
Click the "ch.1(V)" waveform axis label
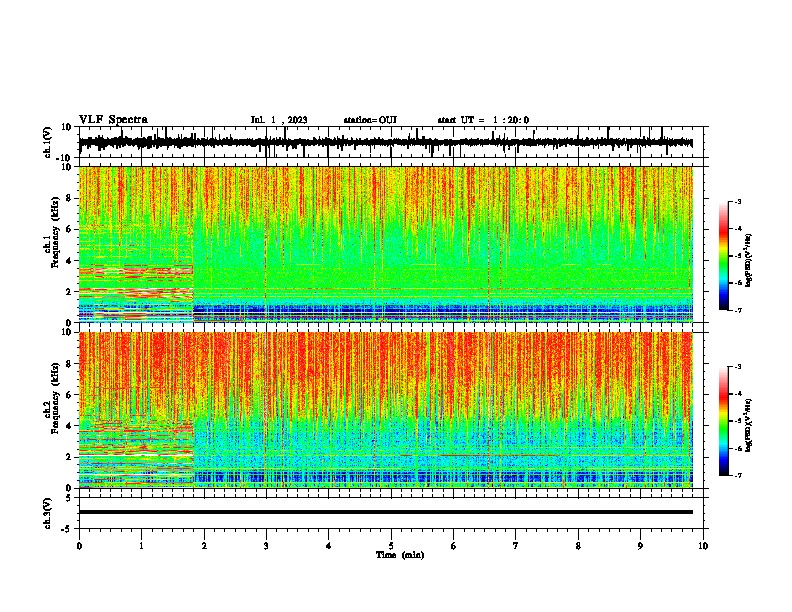pyautogui.click(x=48, y=142)
